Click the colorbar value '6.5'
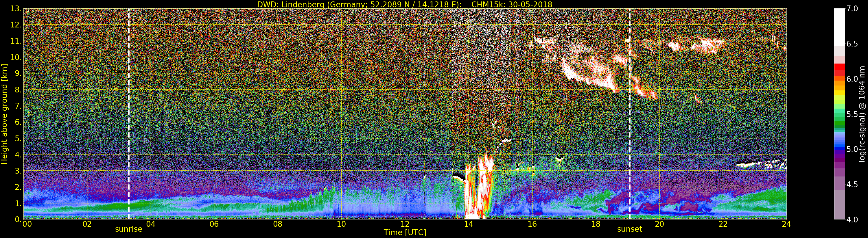Viewport: 868px width, 238px height. tap(852, 44)
